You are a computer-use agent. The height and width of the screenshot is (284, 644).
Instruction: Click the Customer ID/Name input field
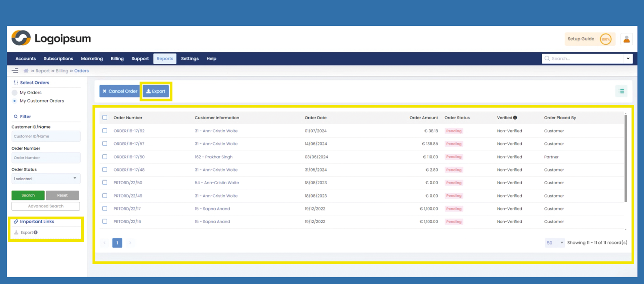click(46, 136)
